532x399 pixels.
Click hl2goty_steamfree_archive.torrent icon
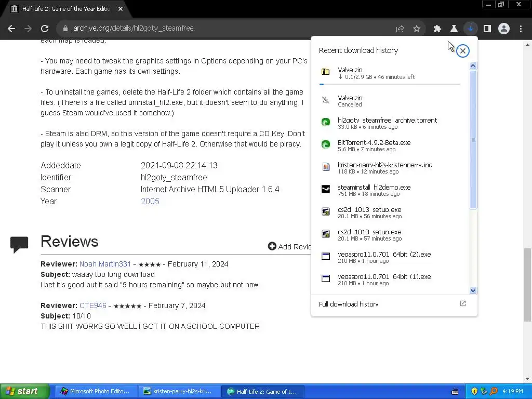coord(326,122)
